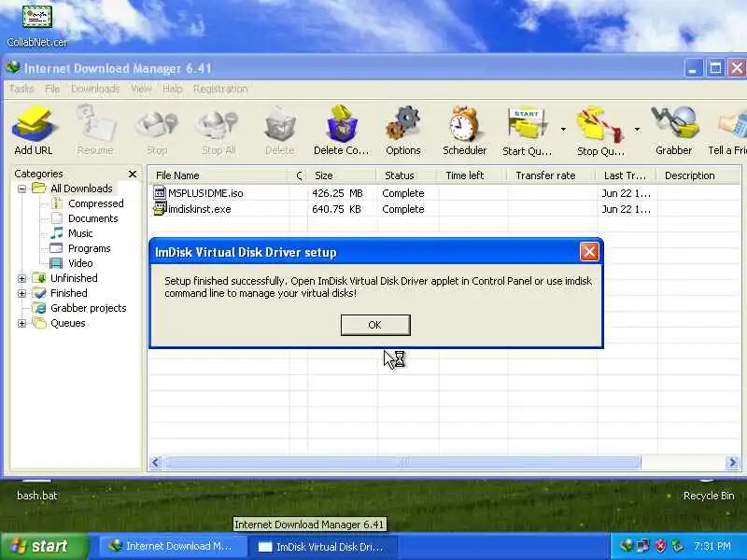Viewport: 747px width, 560px height.
Task: Expand the Queues category node
Action: tap(21, 323)
